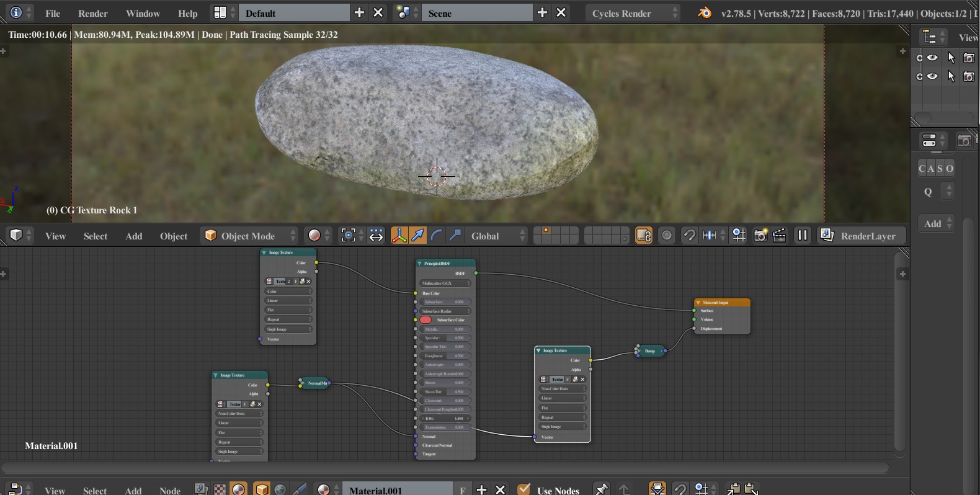Adjust the Roughness slider on Principled BSDF
The height and width of the screenshot is (495, 980).
pyautogui.click(x=445, y=356)
